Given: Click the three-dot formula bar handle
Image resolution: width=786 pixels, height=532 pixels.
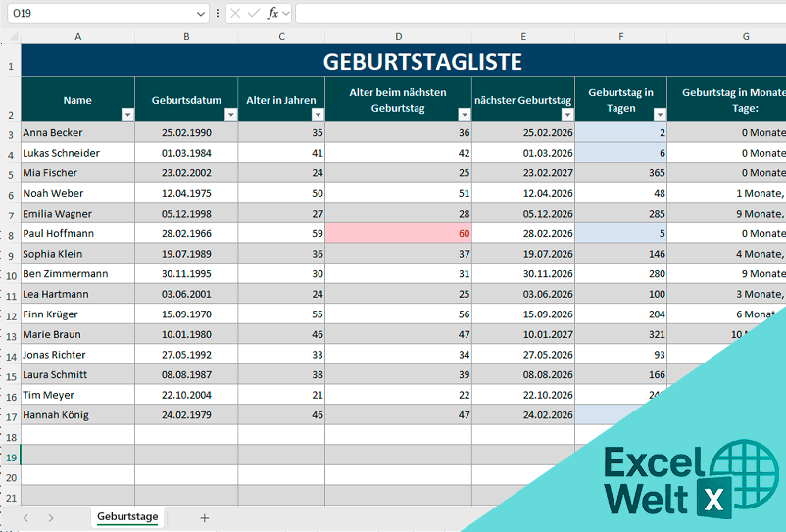Looking at the screenshot, I should (217, 13).
